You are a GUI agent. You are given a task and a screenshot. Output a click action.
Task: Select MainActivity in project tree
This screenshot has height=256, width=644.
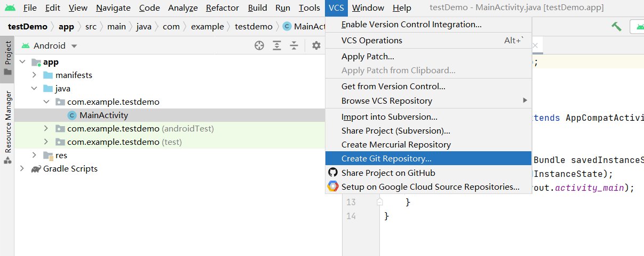[169, 115]
